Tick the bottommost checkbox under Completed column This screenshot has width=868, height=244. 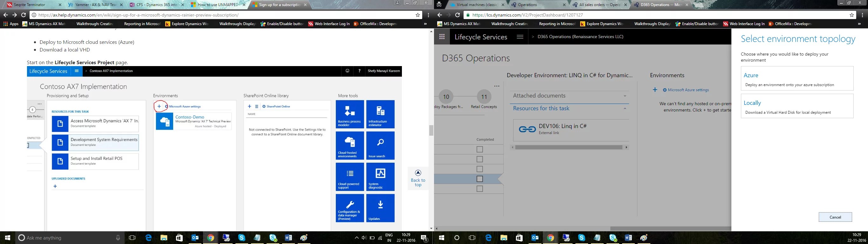click(x=480, y=189)
